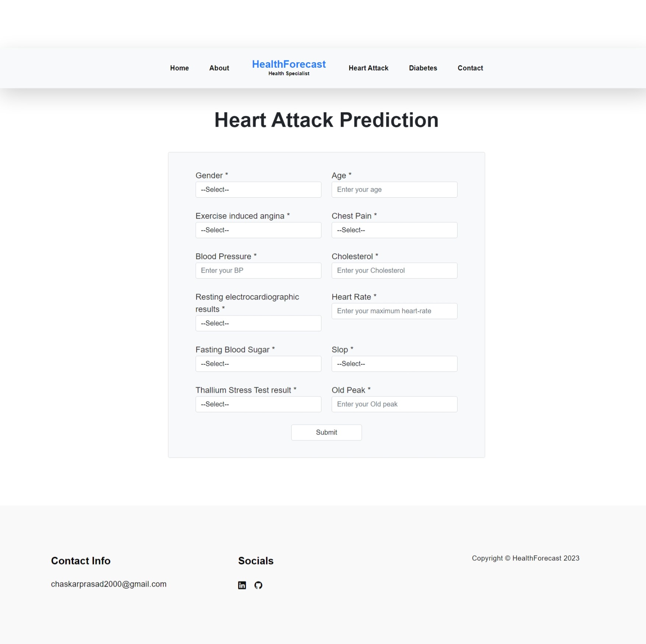Open the Contact nav link
The image size is (646, 644).
(470, 68)
